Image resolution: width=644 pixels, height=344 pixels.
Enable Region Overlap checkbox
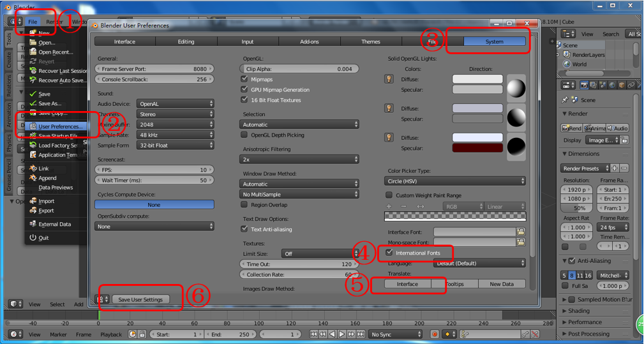244,204
